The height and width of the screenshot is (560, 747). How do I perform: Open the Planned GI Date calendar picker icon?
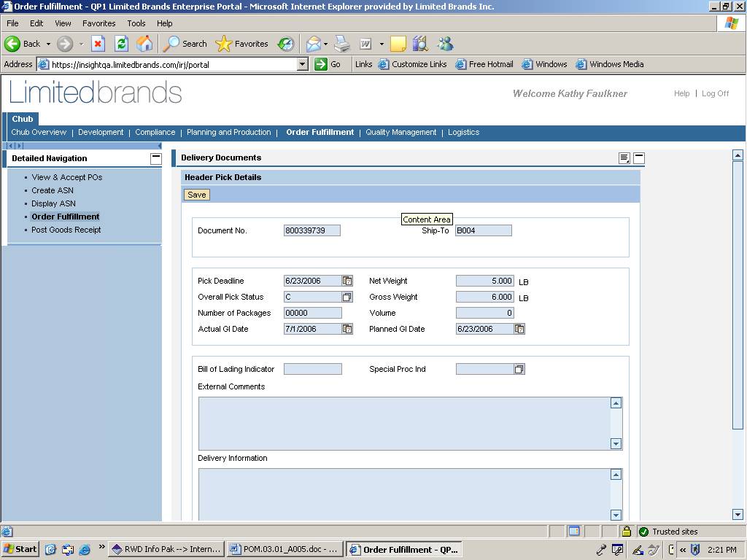click(519, 329)
